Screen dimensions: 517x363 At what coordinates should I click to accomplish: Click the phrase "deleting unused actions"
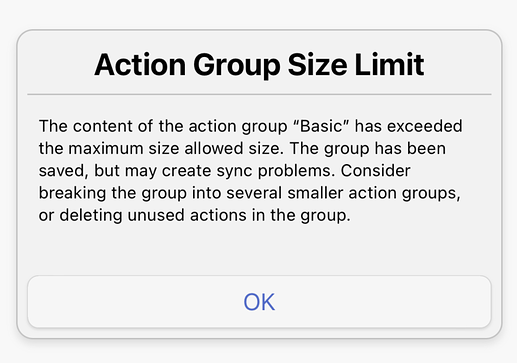click(x=153, y=215)
